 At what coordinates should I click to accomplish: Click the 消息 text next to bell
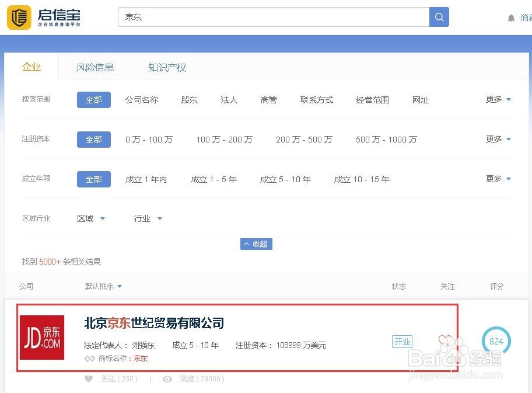(526, 18)
